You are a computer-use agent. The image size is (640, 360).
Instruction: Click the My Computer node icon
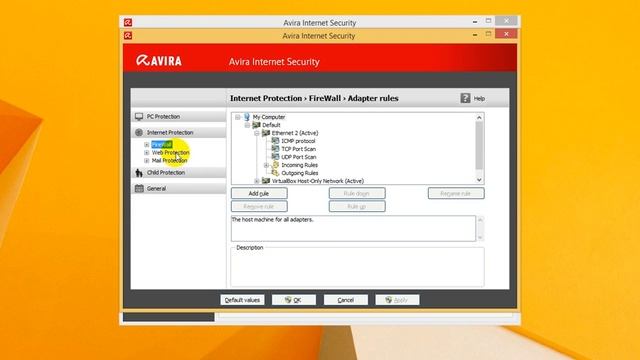click(247, 117)
